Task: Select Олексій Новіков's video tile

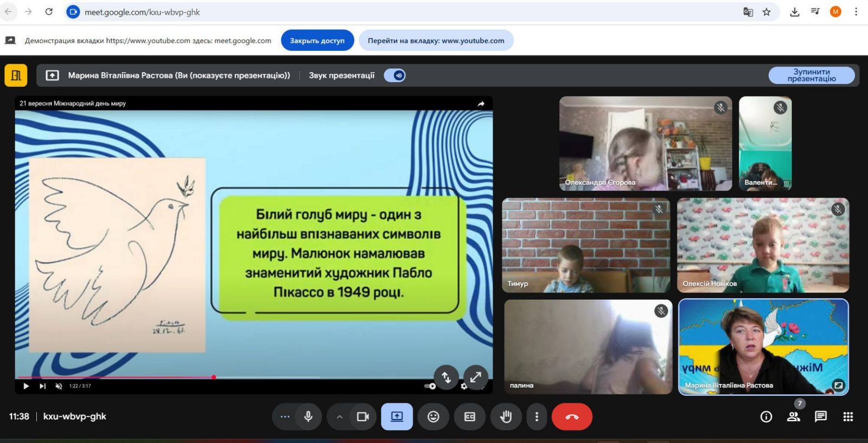Action: click(763, 245)
